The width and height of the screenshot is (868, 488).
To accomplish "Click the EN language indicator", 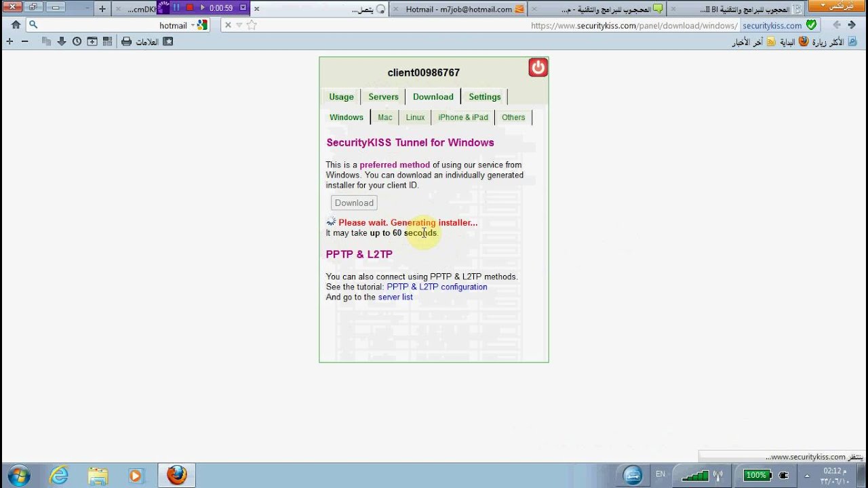I will [x=660, y=474].
